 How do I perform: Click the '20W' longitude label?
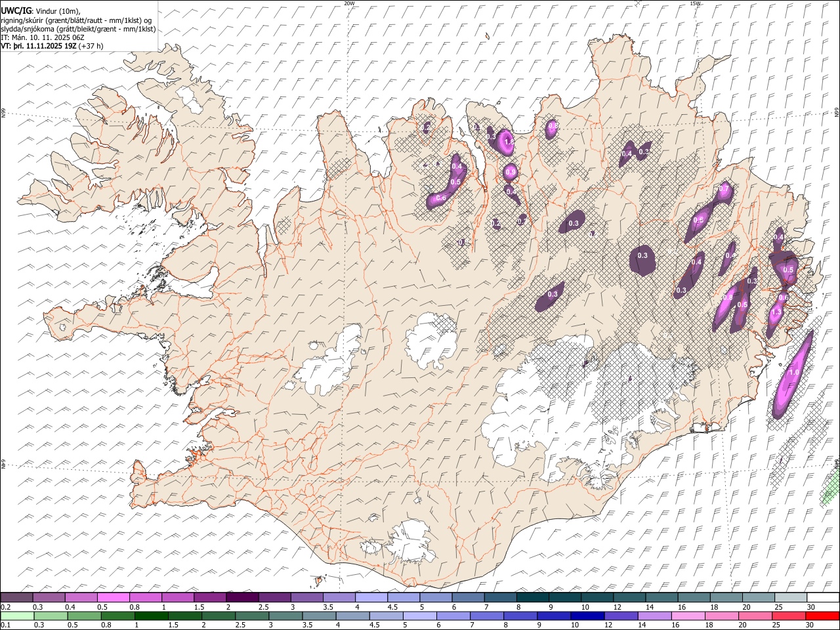350,3
